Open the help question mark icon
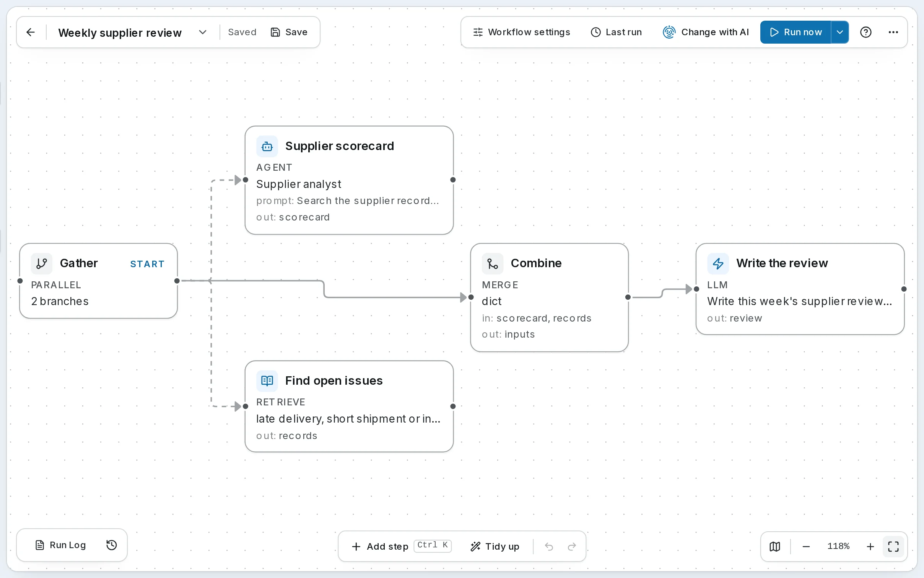Screen dimensions: 924x578 click(866, 32)
